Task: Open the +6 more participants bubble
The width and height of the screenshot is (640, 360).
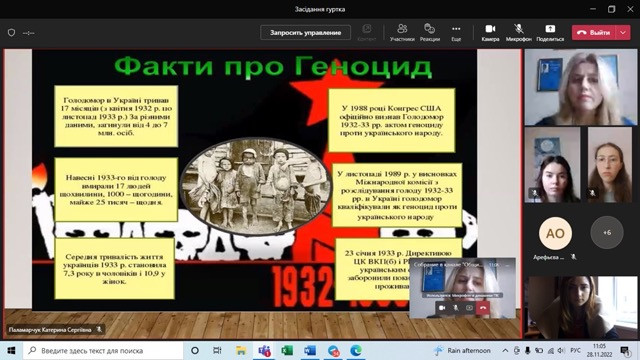Action: tap(607, 233)
